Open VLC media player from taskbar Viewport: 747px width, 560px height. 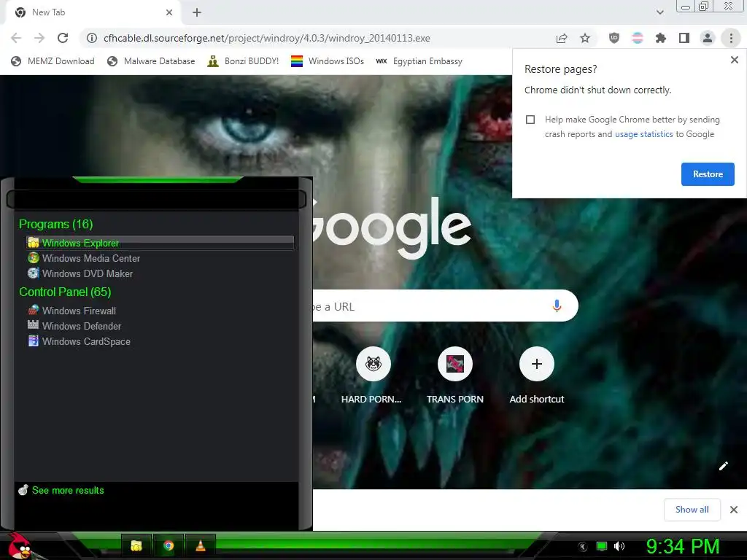click(x=201, y=545)
